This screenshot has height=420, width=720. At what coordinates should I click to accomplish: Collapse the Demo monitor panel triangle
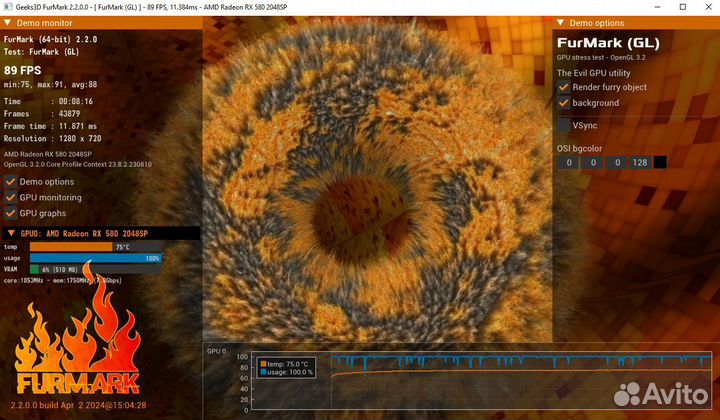7,22
